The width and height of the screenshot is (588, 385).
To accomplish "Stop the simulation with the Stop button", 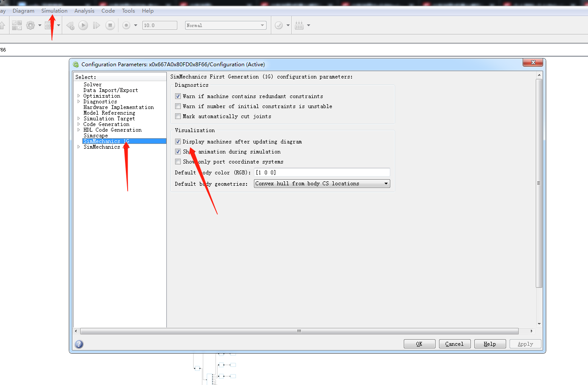I will 110,25.
